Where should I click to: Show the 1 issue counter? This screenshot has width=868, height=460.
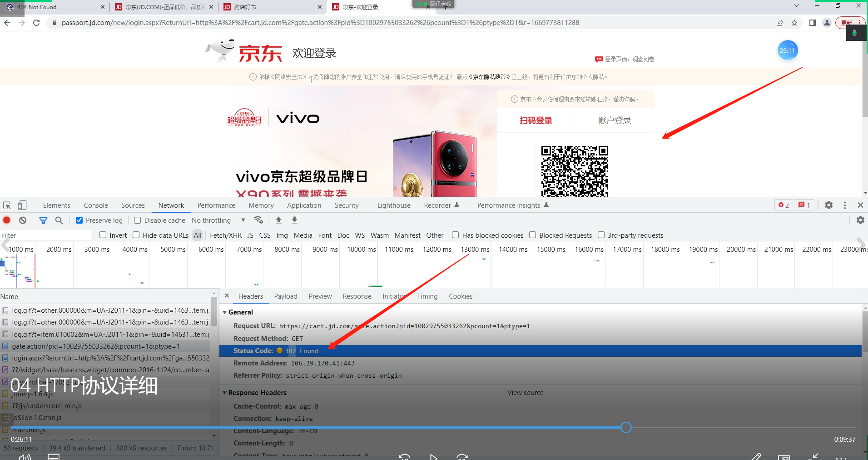[x=804, y=205]
